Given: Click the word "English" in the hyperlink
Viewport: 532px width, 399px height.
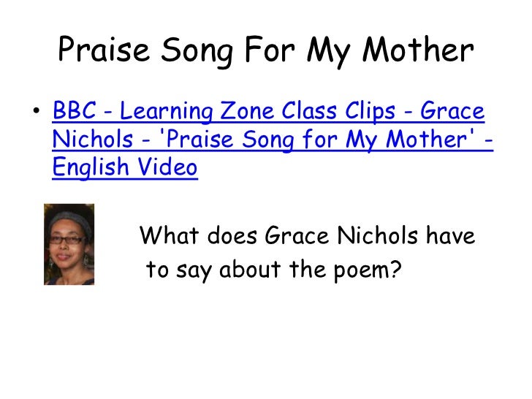Looking at the screenshot, I should pyautogui.click(x=91, y=167).
